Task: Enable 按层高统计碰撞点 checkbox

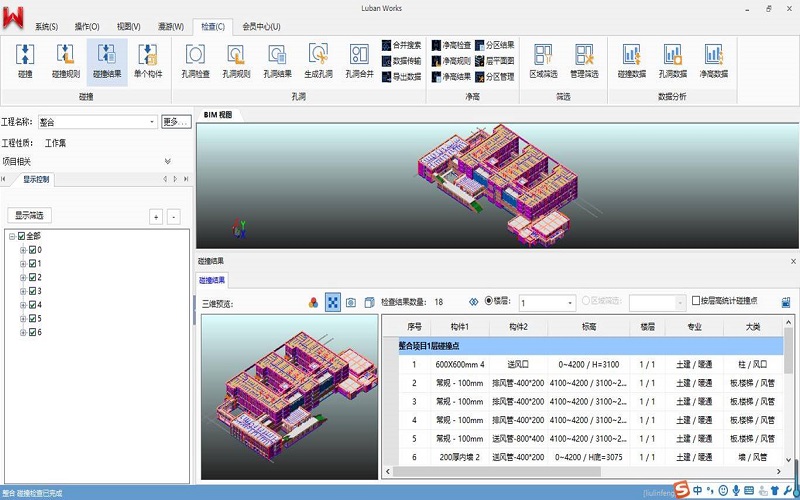Action: 696,301
